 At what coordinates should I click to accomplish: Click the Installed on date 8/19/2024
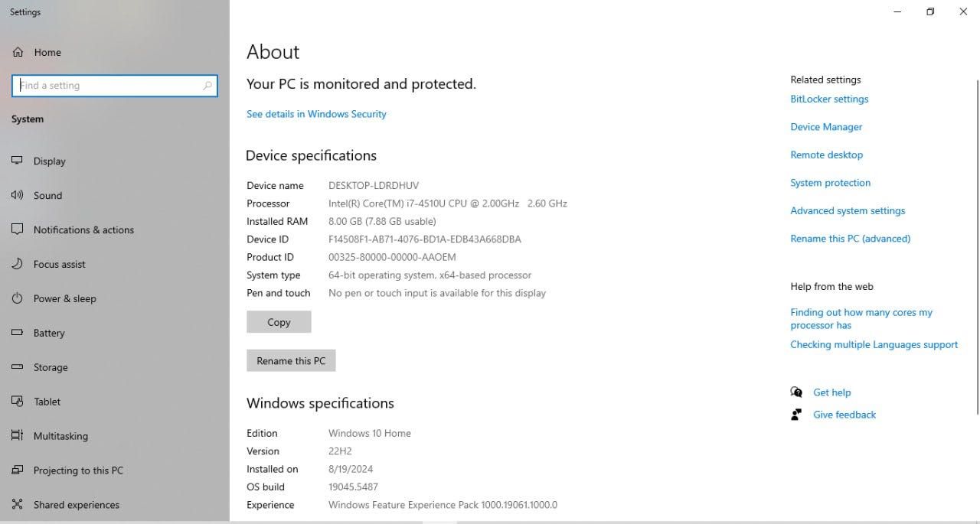click(351, 469)
